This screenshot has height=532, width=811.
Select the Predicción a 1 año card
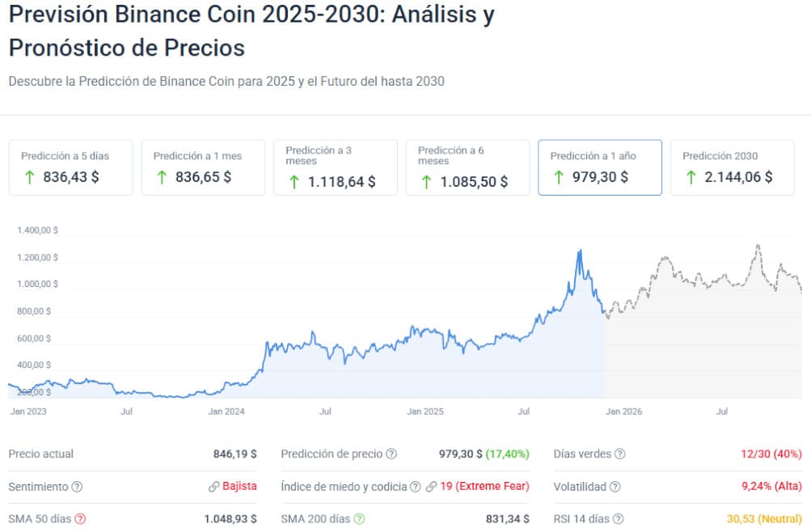(600, 167)
